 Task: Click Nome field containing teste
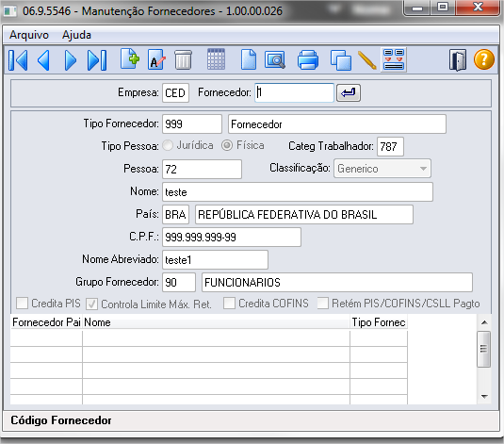pos(298,192)
